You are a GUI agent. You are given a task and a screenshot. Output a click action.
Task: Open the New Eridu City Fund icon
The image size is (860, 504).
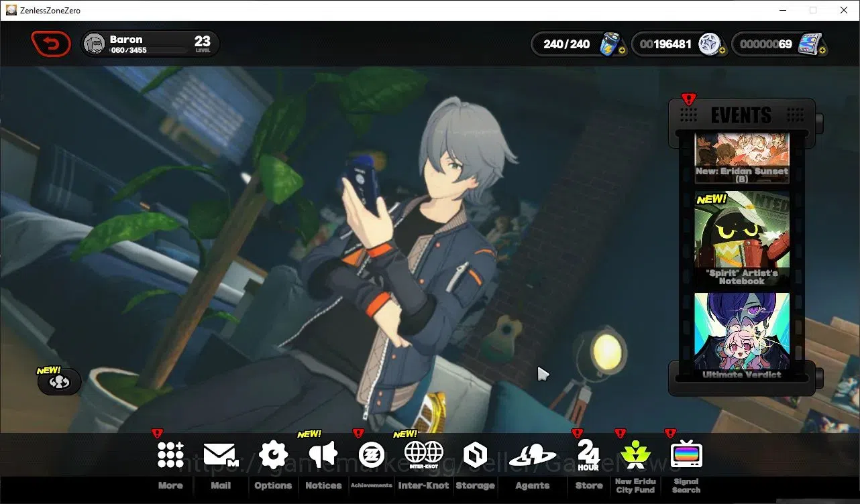[x=635, y=456]
